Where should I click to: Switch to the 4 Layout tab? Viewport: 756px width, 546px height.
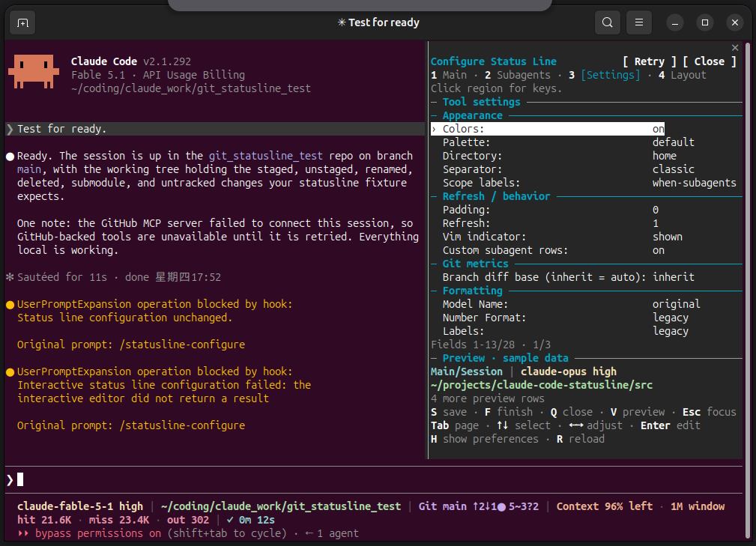click(x=683, y=75)
